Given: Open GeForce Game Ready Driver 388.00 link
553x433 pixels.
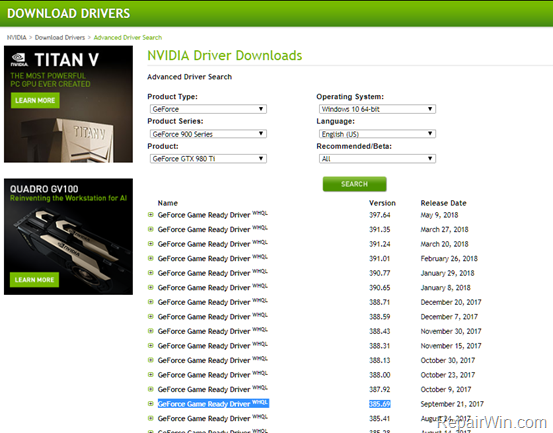Looking at the screenshot, I should point(212,375).
